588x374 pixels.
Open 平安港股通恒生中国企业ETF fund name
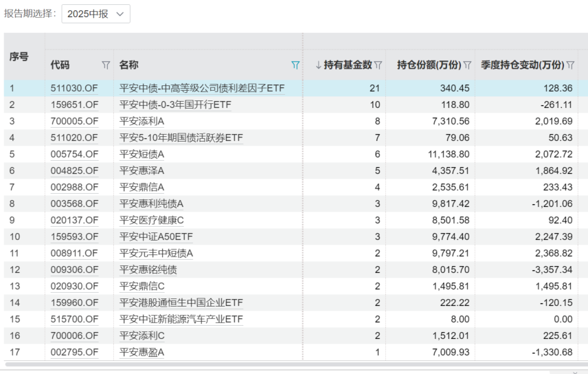tap(181, 303)
